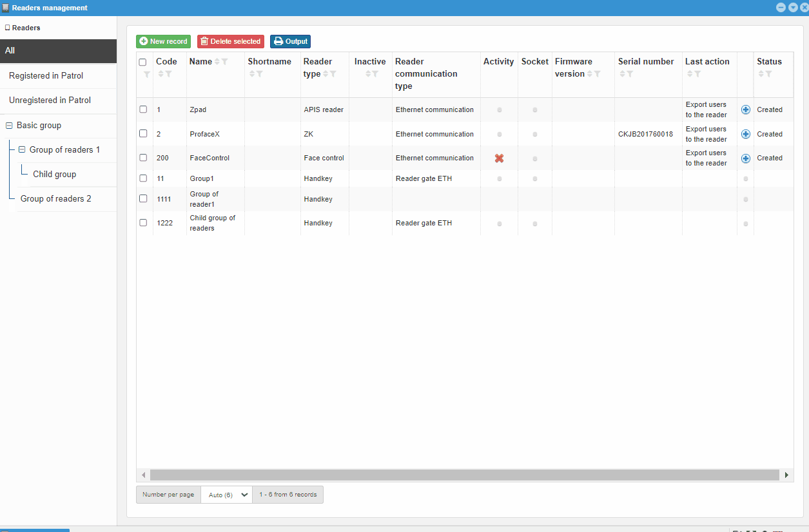The height and width of the screenshot is (532, 809).
Task: Click the scrollbar right arrow
Action: (x=786, y=475)
